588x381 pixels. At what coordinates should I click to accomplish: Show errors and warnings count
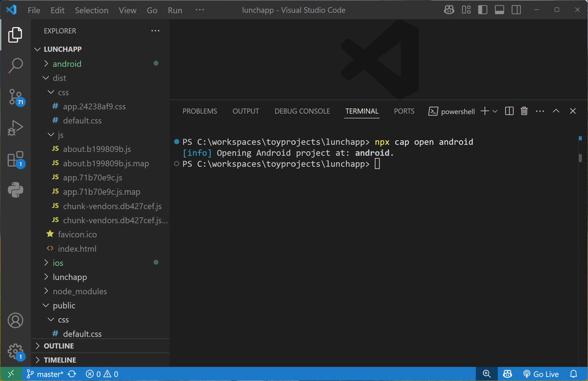click(x=102, y=374)
